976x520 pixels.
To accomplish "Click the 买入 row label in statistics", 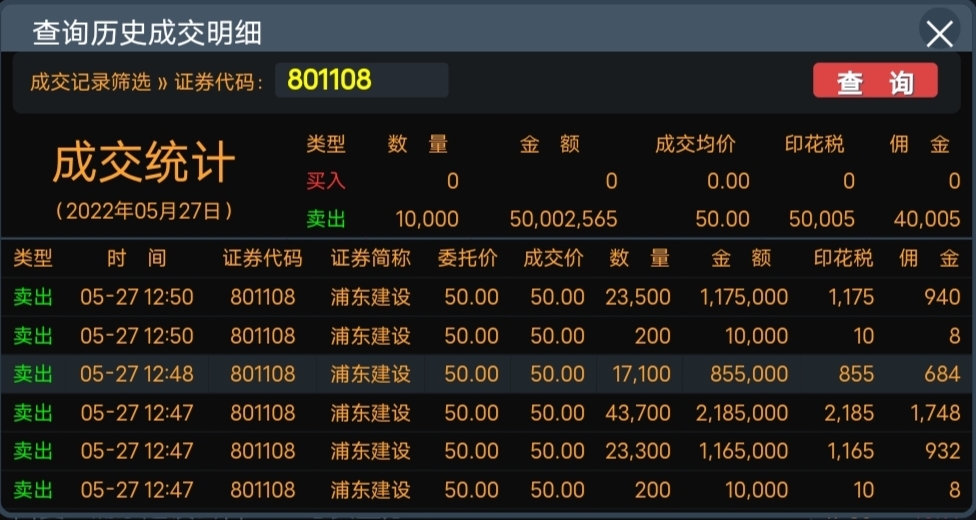I will pos(326,181).
